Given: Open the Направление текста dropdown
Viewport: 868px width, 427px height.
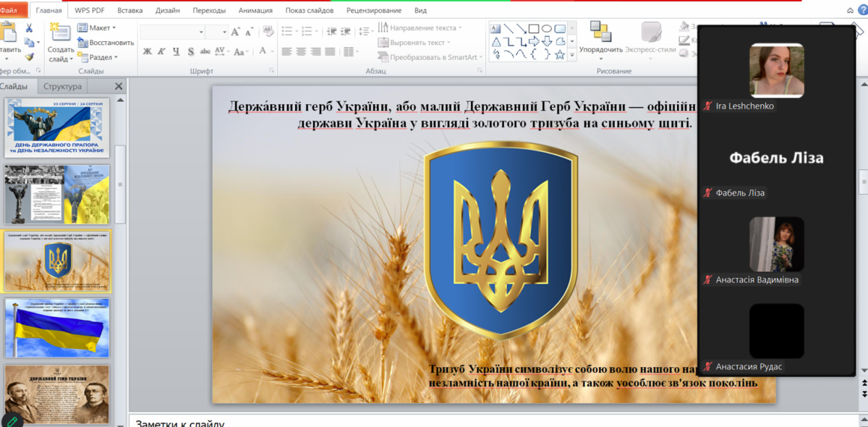Looking at the screenshot, I should click(420, 28).
